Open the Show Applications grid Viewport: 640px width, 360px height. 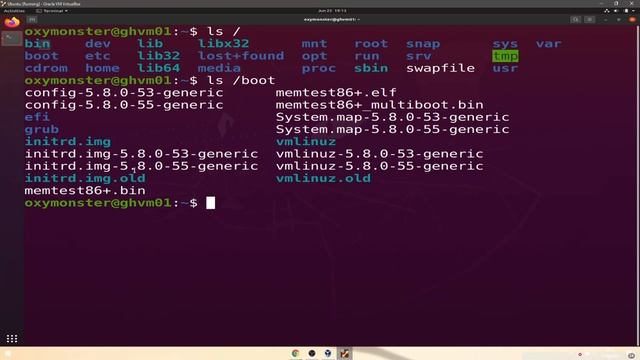click(11, 338)
